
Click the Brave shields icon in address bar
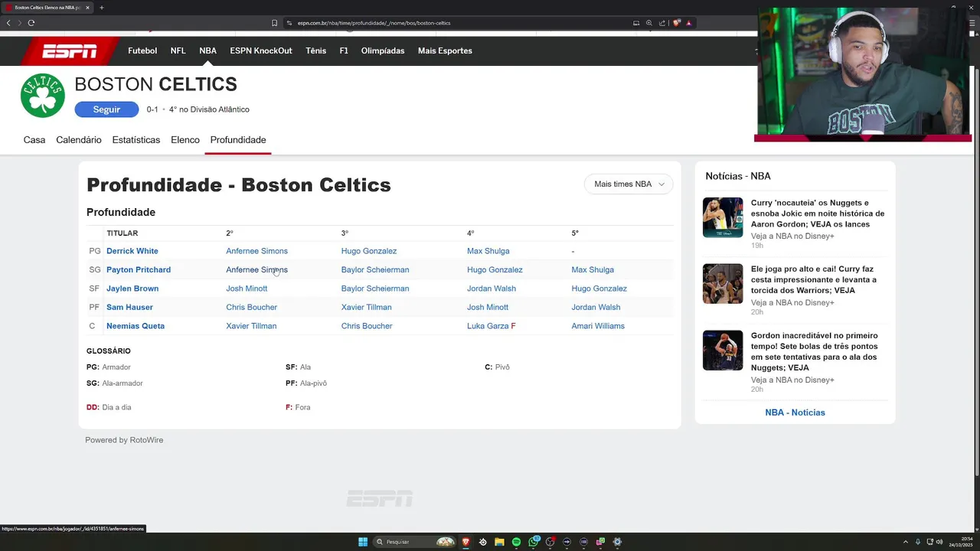pos(677,23)
